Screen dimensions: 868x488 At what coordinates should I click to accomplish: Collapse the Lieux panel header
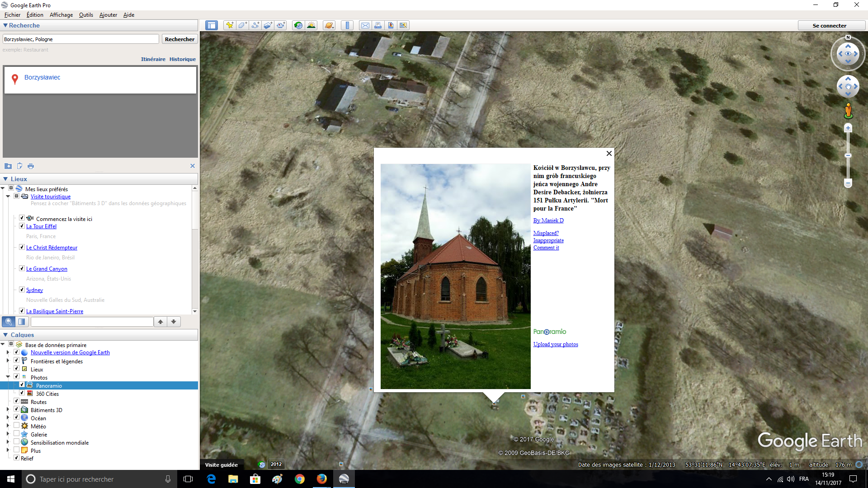click(5, 179)
